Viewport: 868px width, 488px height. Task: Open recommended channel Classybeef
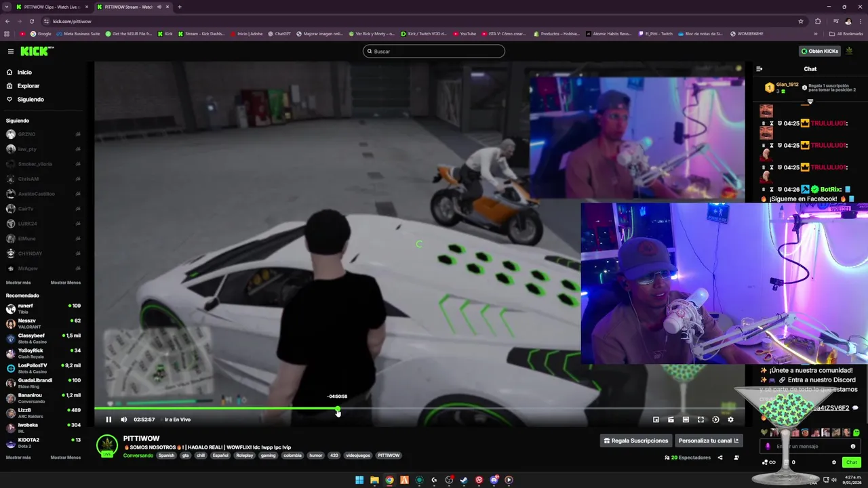click(x=43, y=338)
